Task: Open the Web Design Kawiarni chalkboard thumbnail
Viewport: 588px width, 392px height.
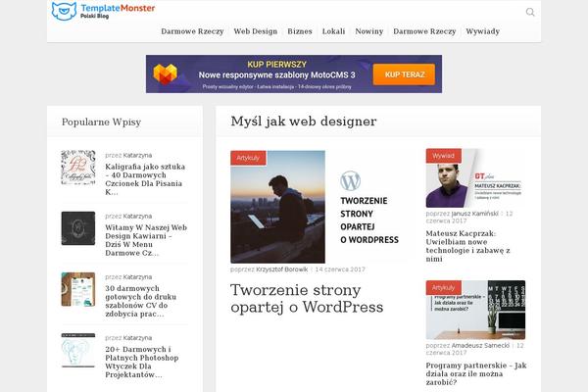Action: tap(78, 228)
